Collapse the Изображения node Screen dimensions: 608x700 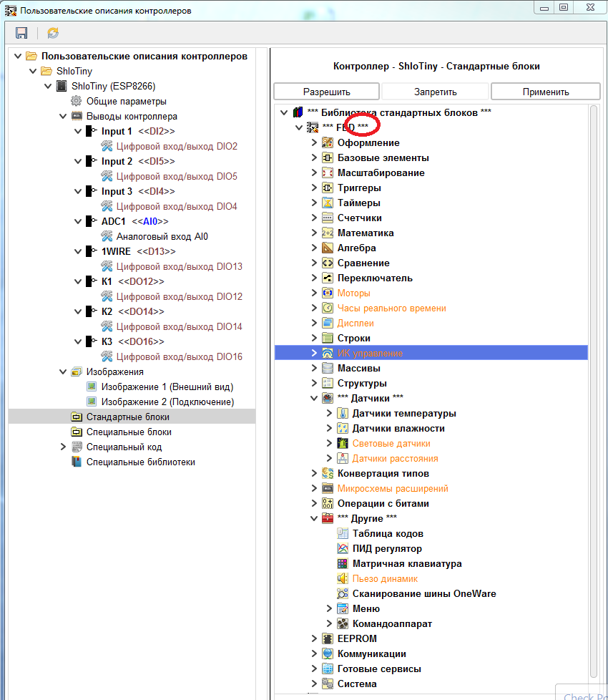point(62,371)
